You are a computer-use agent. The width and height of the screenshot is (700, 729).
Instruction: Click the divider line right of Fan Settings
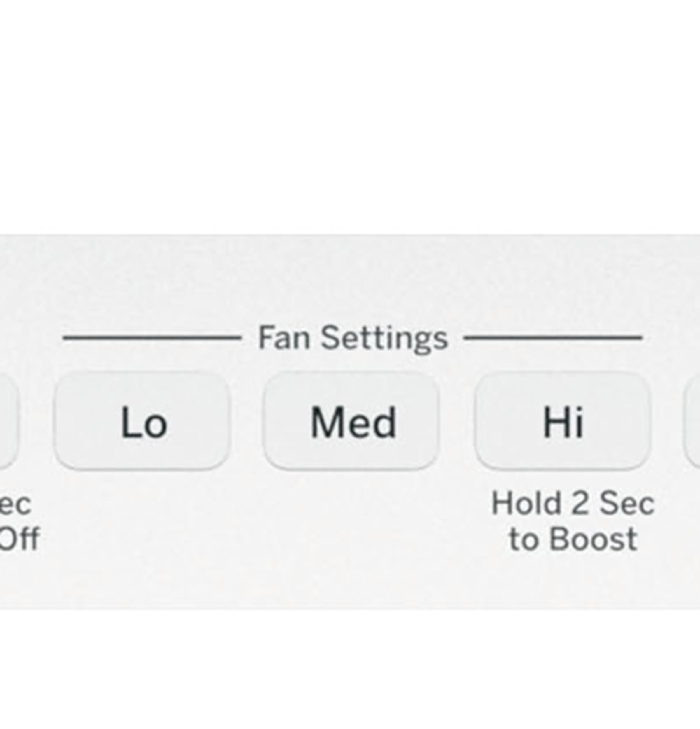coord(554,338)
